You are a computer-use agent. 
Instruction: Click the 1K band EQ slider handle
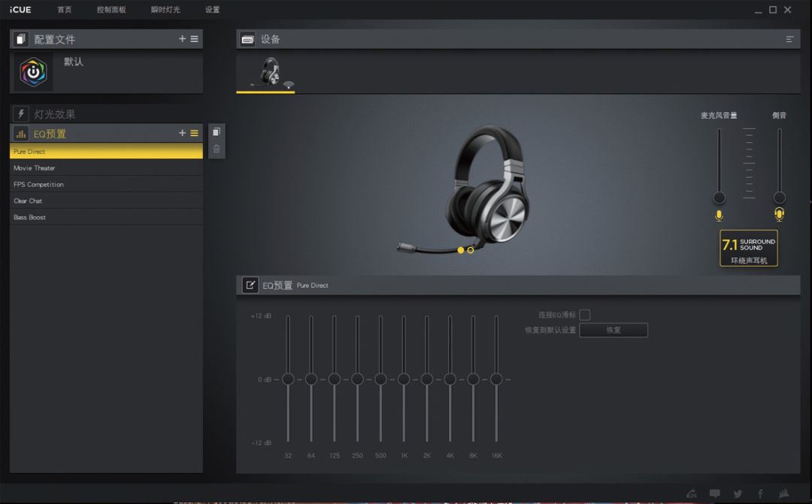(x=404, y=379)
